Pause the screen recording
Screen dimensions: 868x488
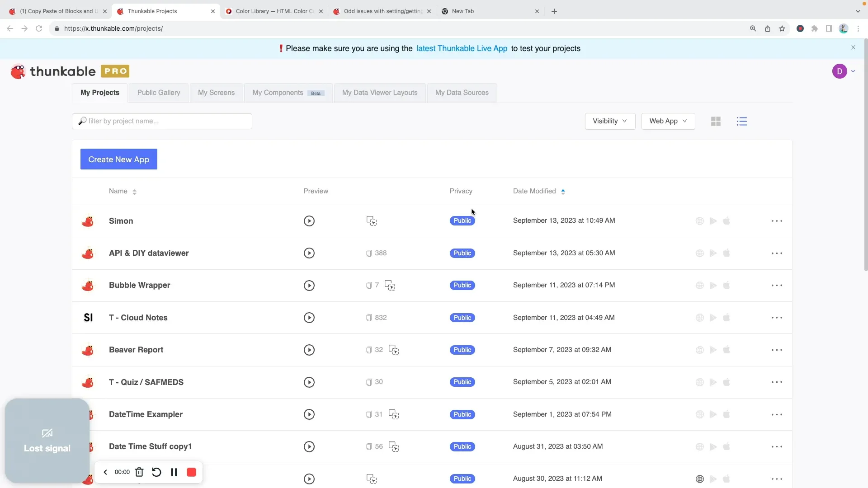pyautogui.click(x=174, y=472)
